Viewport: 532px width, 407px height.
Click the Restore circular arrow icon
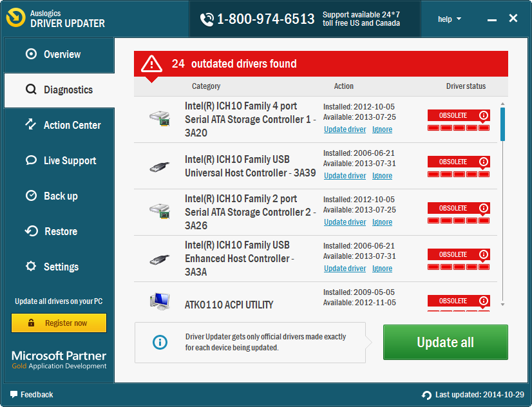[31, 231]
